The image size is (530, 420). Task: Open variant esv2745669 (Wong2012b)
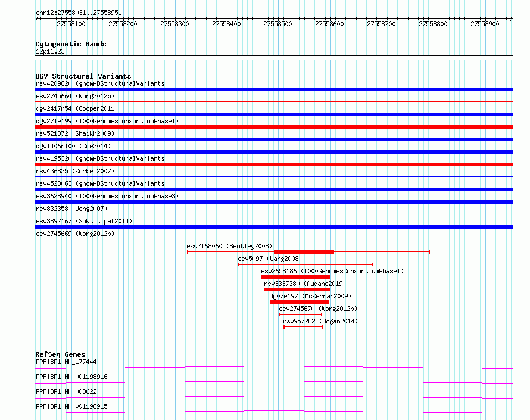point(75,234)
